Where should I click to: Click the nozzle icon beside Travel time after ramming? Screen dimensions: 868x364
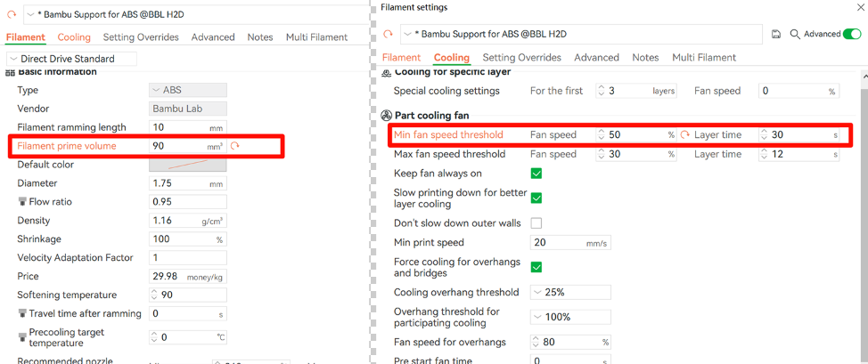coord(22,313)
